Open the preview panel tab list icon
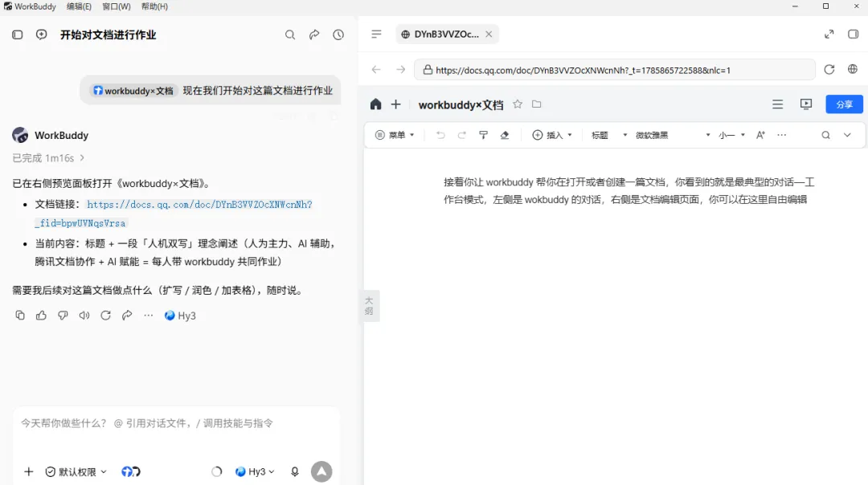 pyautogui.click(x=376, y=35)
